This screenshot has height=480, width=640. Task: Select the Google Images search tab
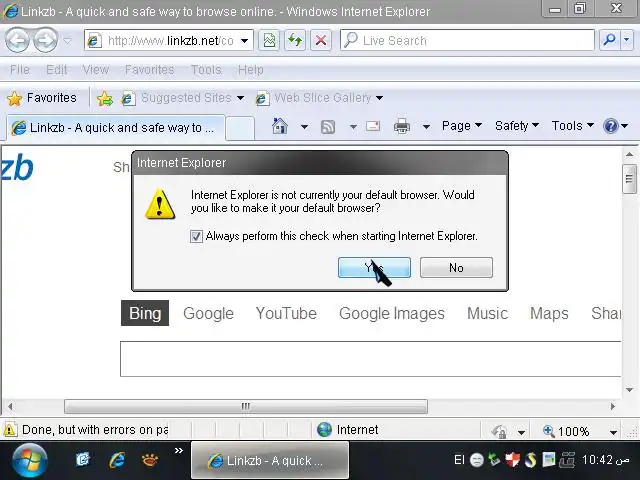point(392,313)
